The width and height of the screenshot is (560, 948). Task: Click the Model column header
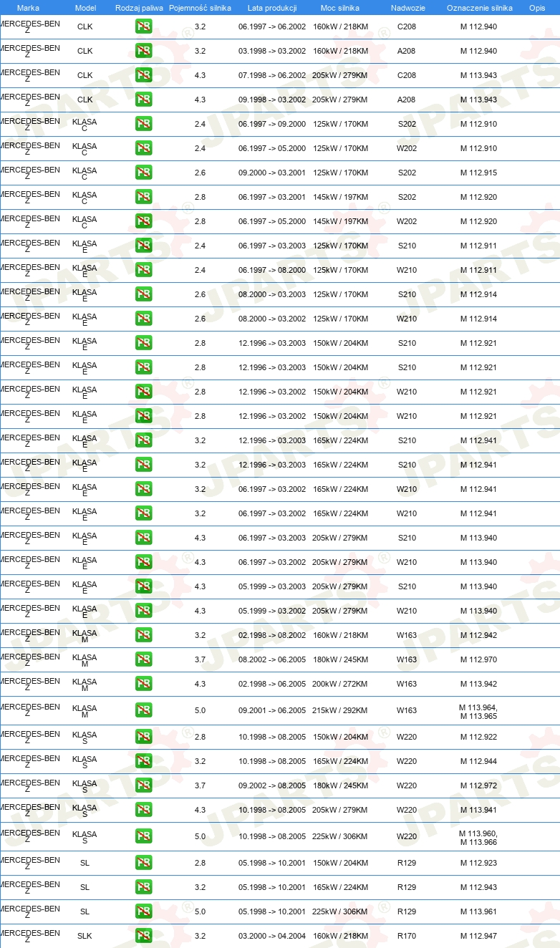coord(85,7)
